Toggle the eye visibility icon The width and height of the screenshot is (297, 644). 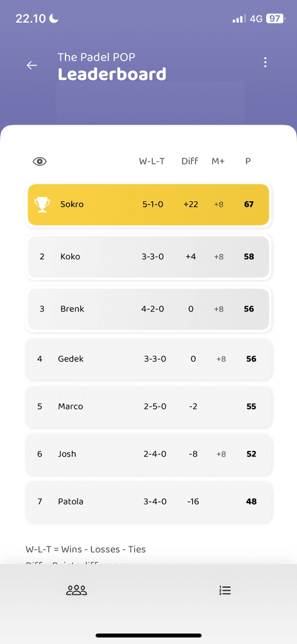click(40, 162)
